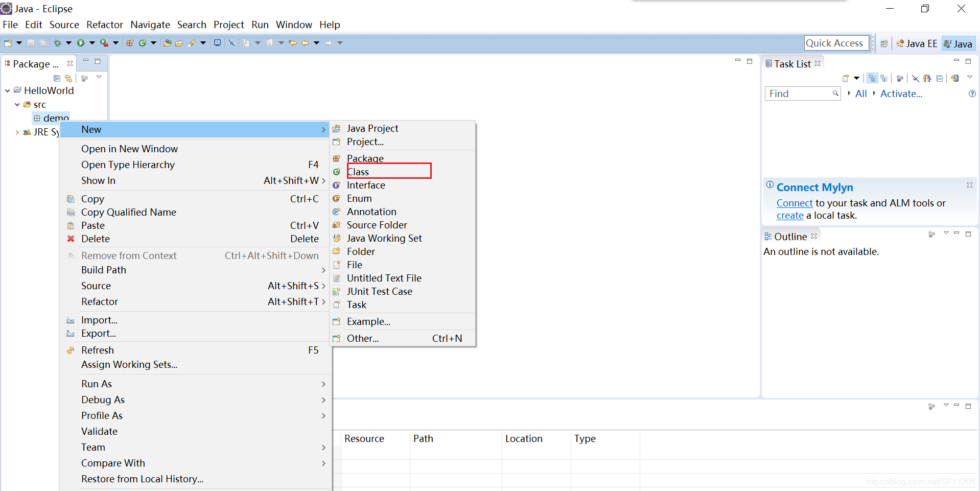Open the Run button dropdown arrow
The image size is (980, 491).
[92, 43]
